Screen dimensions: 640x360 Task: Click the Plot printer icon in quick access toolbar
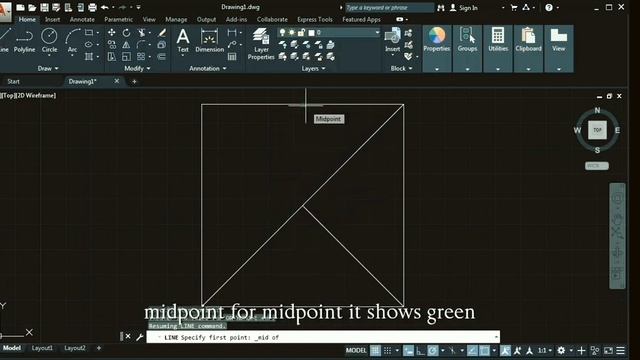click(93, 7)
